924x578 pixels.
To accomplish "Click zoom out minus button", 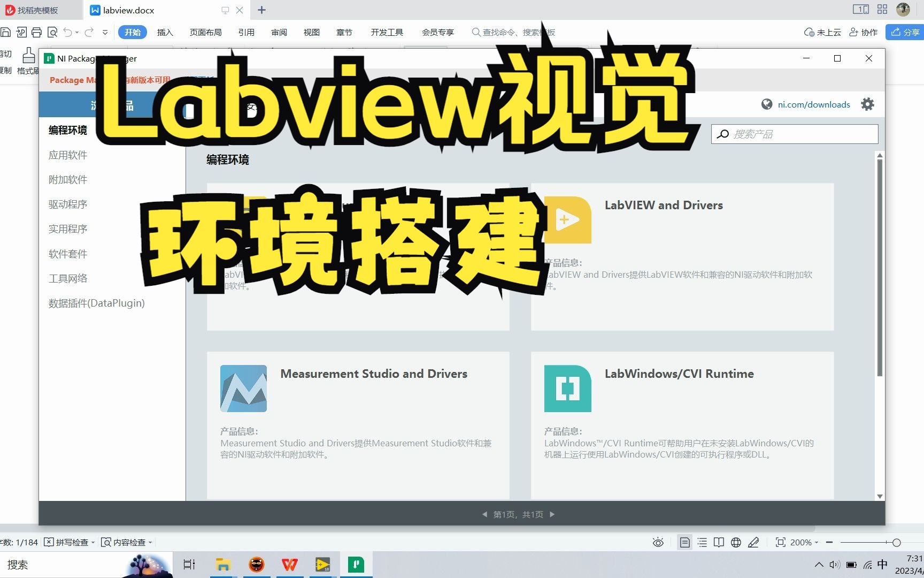I will [x=829, y=543].
